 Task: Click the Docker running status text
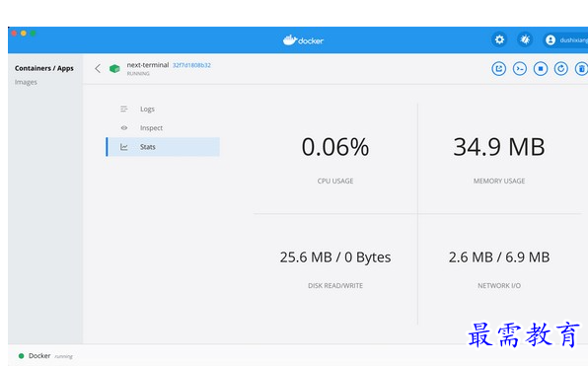pos(50,356)
